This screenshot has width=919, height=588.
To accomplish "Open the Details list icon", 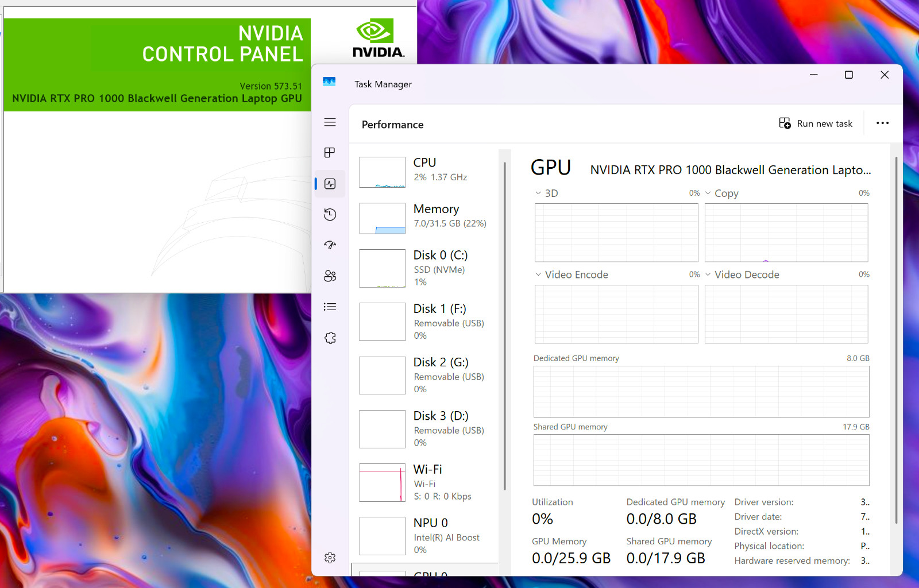I will [330, 307].
